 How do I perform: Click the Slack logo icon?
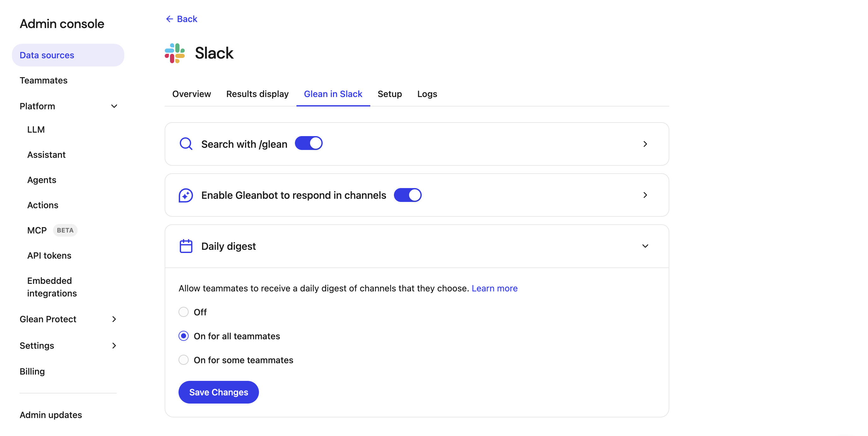tap(174, 53)
